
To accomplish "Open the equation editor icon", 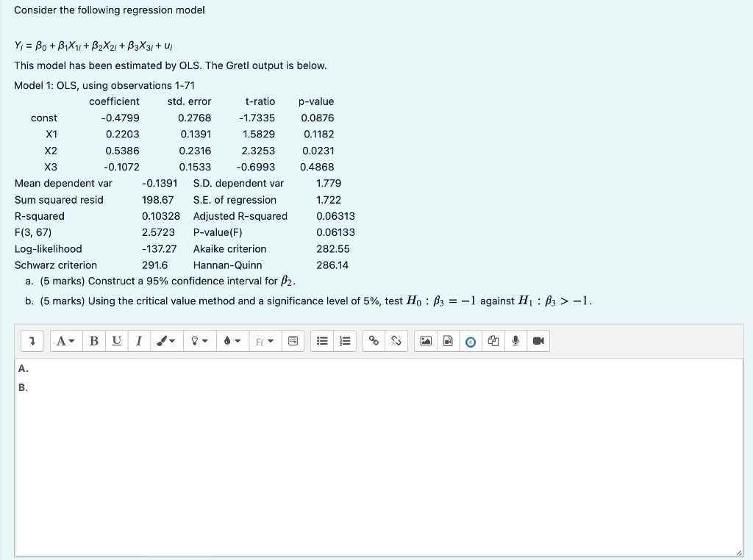I will [293, 340].
